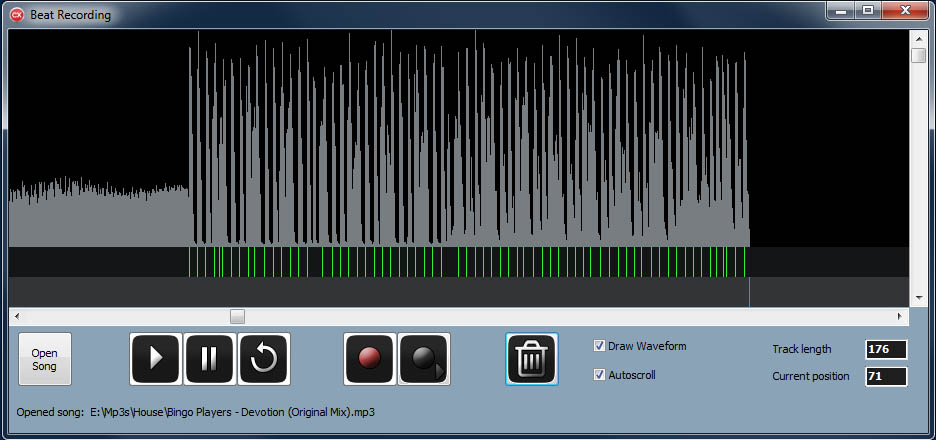
Task: Click the Track length field
Action: (886, 349)
